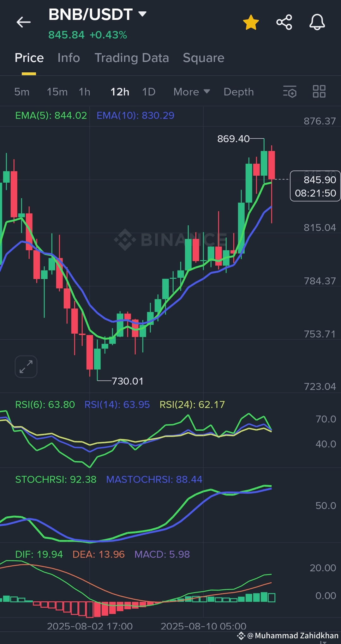Go back using the arrow icon
The image size is (341, 644).
[x=24, y=22]
